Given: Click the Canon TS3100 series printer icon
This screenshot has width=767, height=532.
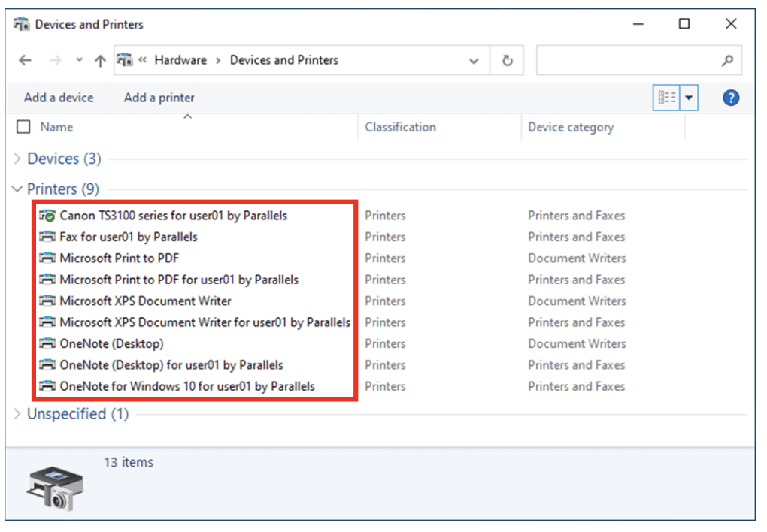Looking at the screenshot, I should point(47,216).
